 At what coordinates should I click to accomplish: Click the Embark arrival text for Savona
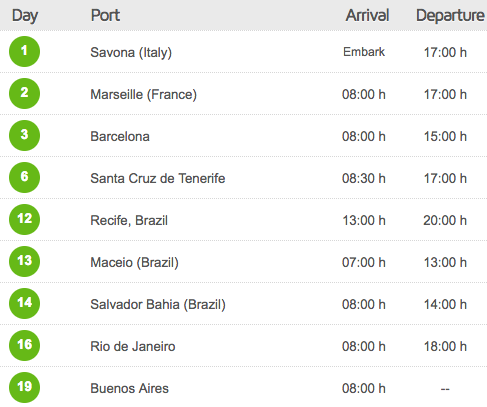pyautogui.click(x=364, y=52)
